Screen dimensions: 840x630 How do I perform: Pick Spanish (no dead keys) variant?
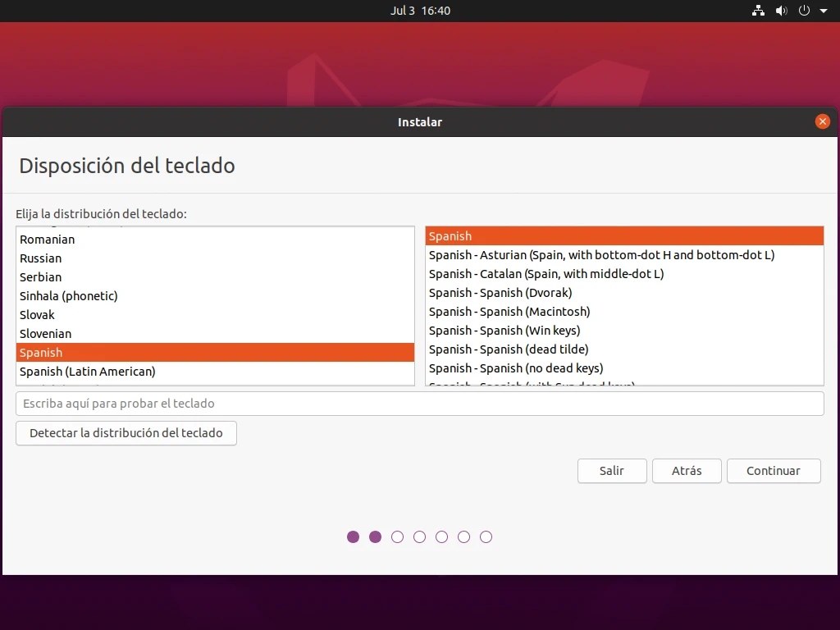pos(516,368)
